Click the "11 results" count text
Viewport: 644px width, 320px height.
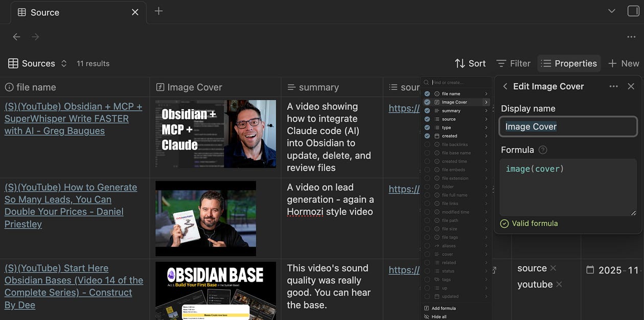pos(93,63)
